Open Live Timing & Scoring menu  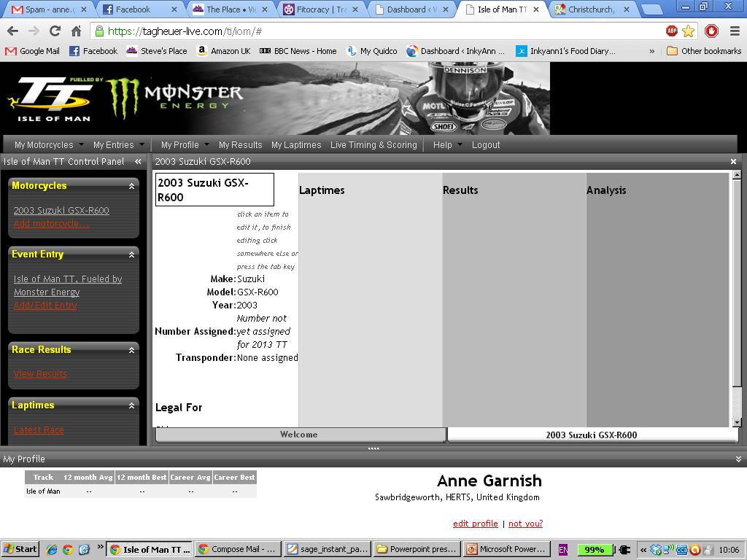coord(374,145)
